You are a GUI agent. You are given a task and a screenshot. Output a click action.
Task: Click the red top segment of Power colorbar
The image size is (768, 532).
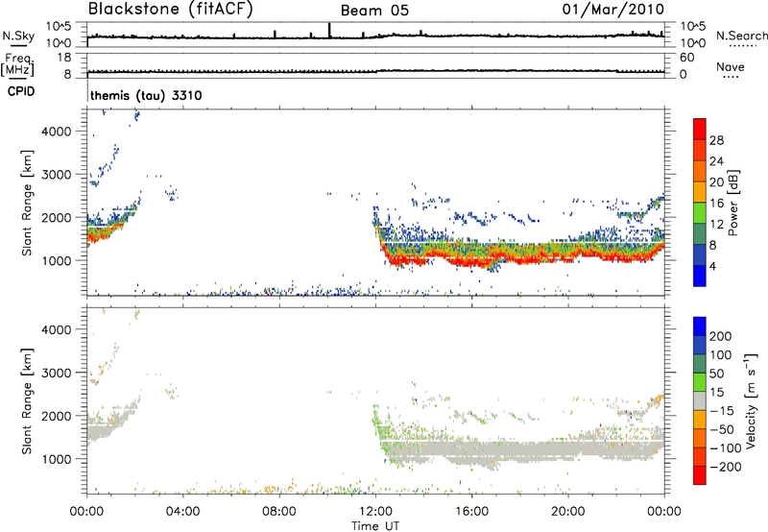click(x=700, y=129)
